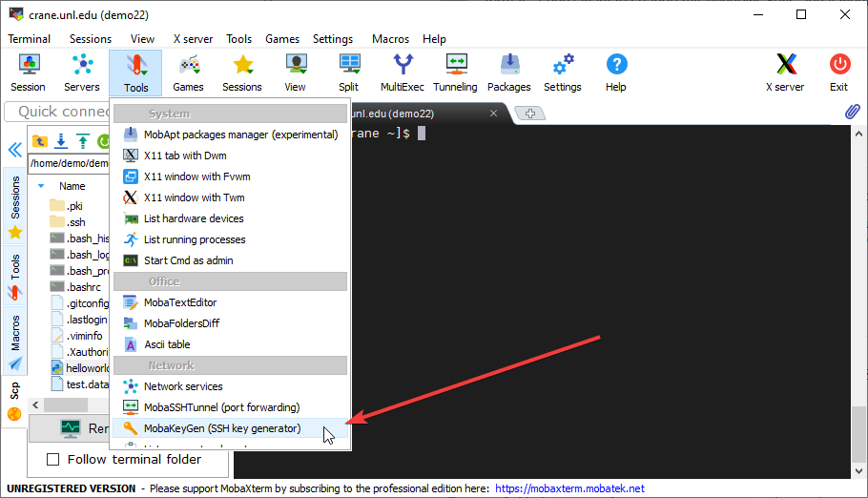Select X11 window with Fvwm
The height and width of the screenshot is (498, 868).
click(231, 176)
